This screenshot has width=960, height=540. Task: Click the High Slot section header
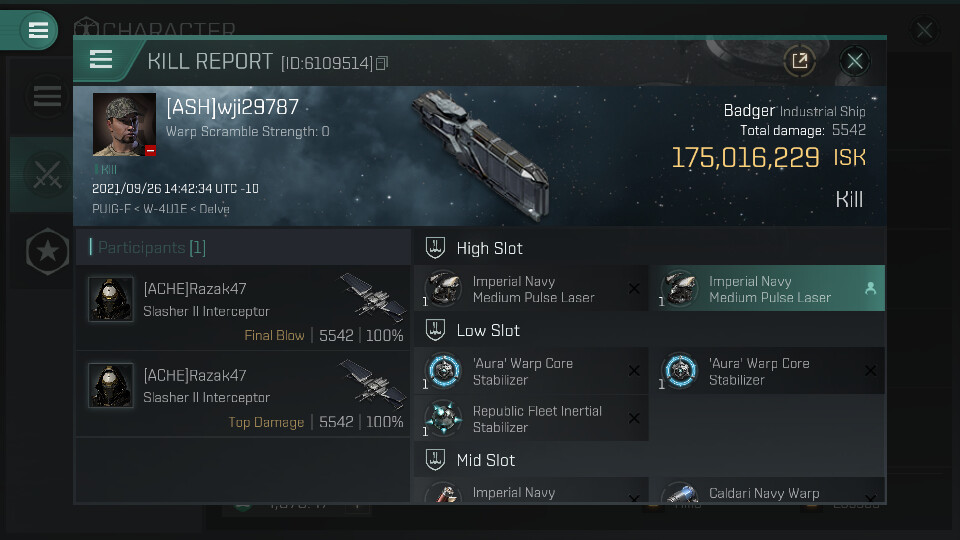[489, 248]
